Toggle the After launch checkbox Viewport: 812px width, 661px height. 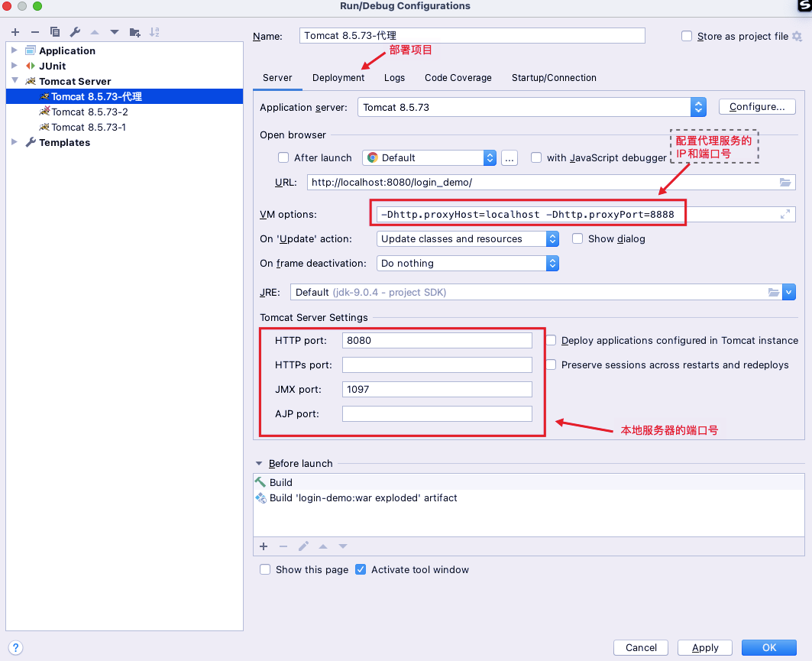tap(283, 157)
